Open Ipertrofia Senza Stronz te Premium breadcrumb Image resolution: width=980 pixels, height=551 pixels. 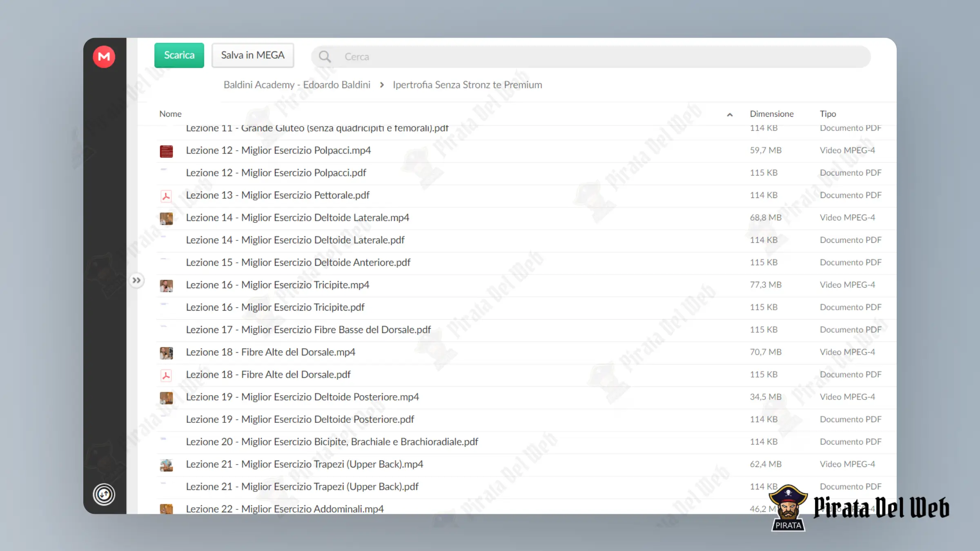468,84
